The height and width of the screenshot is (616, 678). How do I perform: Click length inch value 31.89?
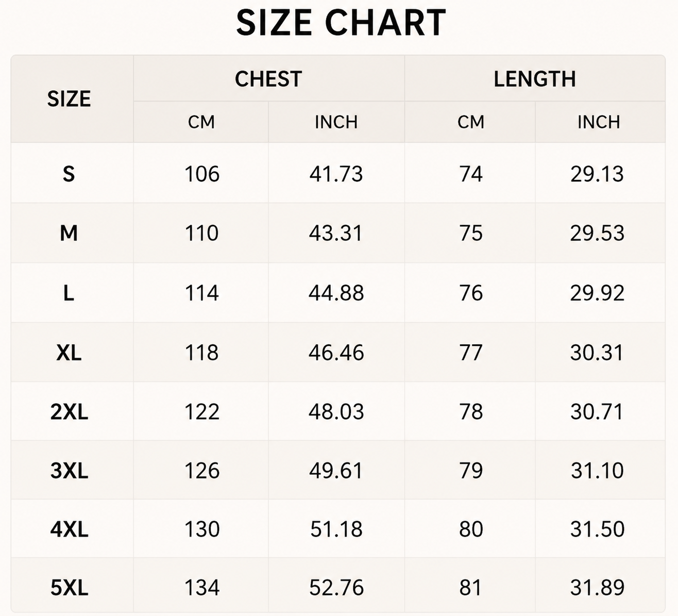click(597, 588)
